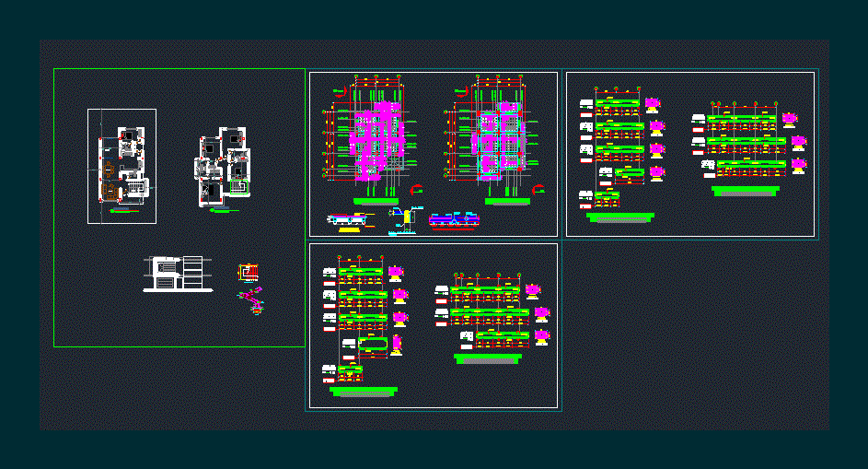Click left green title block in bottom beam sheet
This screenshot has width=868, height=469.
(364, 392)
